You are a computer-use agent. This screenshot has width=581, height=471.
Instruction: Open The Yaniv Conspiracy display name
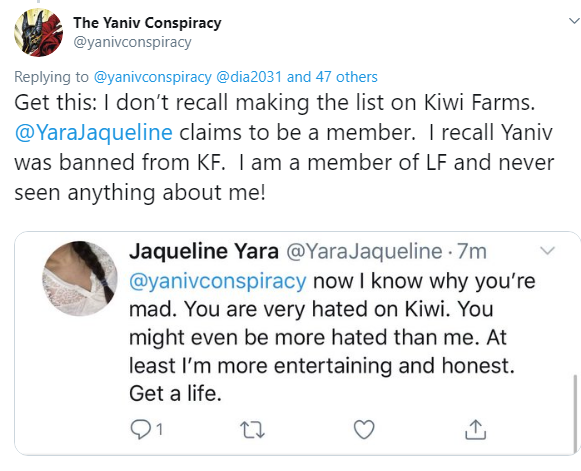[x=147, y=23]
